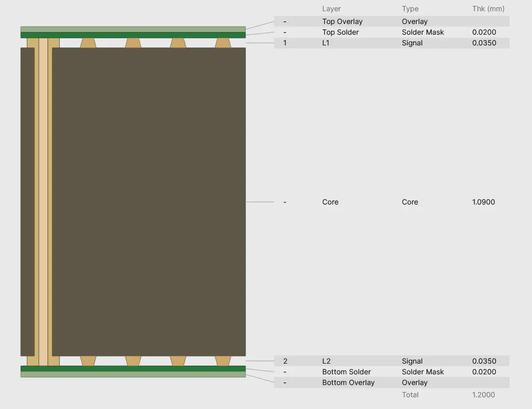The image size is (532, 409).
Task: Click the Type column header
Action: tap(410, 9)
